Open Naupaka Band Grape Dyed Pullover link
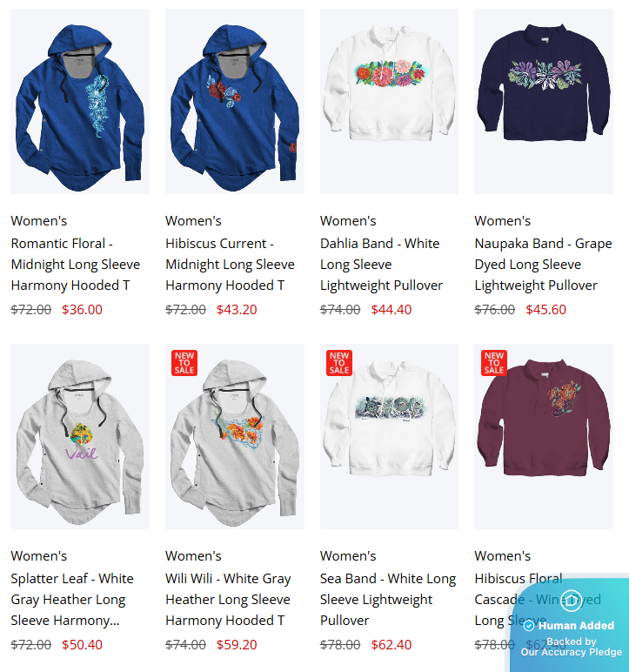Image resolution: width=629 pixels, height=672 pixels. [543, 264]
